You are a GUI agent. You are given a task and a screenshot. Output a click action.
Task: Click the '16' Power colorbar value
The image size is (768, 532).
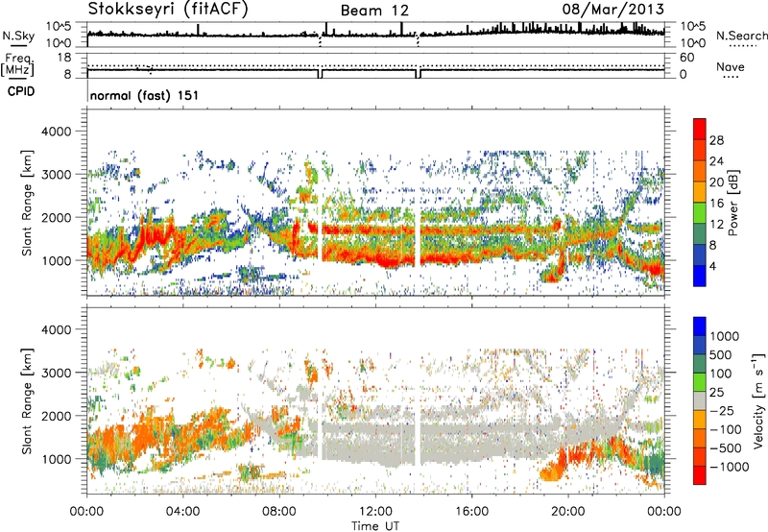[x=716, y=204]
